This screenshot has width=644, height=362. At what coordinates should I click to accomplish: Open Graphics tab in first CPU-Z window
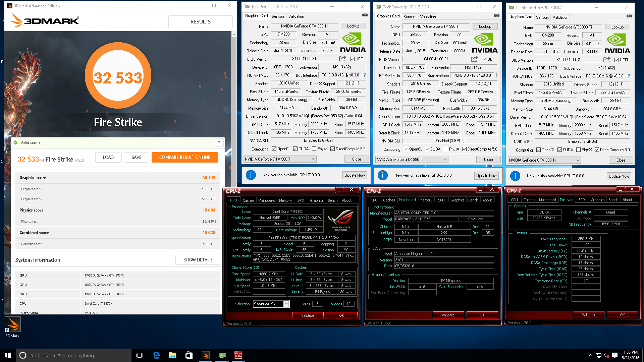317,200
